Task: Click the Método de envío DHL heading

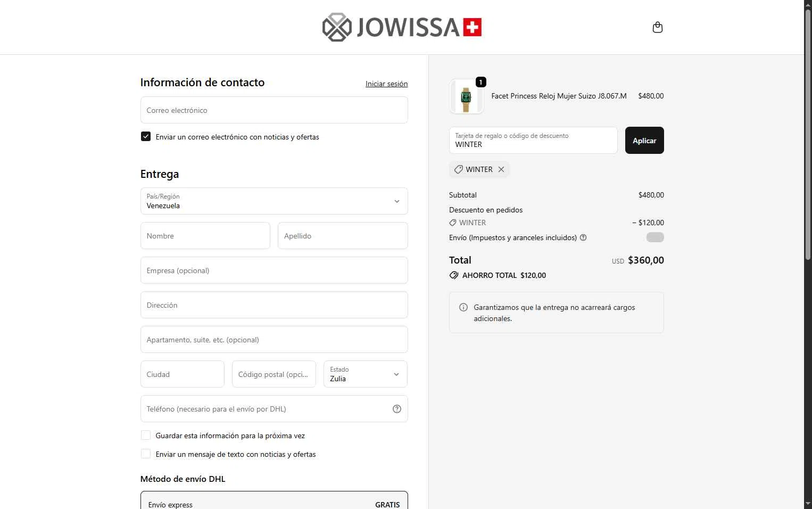Action: coord(183,479)
